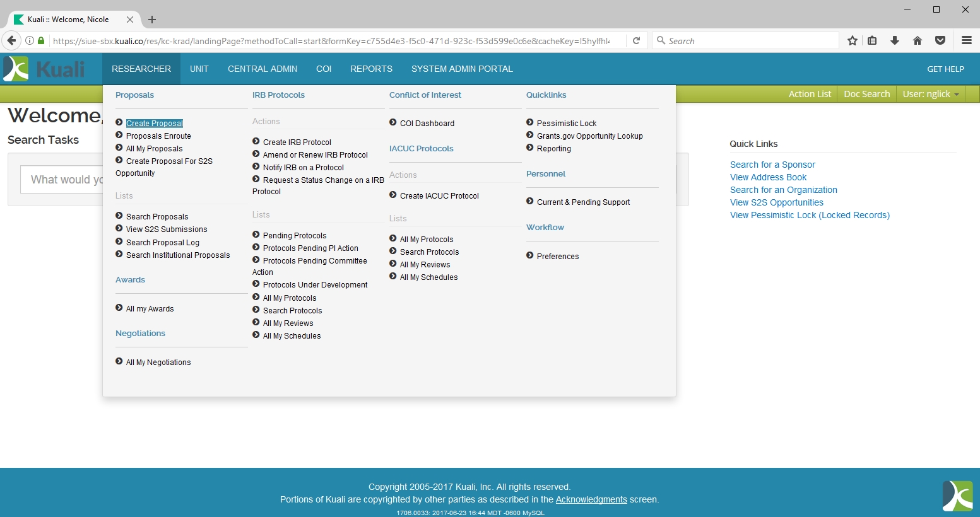Expand the User: nglick dropdown
The image size is (980, 517).
[931, 94]
